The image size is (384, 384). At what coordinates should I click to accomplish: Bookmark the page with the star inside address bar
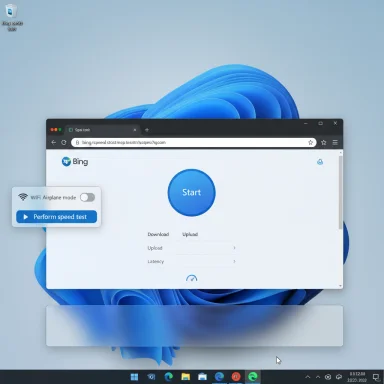click(x=310, y=142)
